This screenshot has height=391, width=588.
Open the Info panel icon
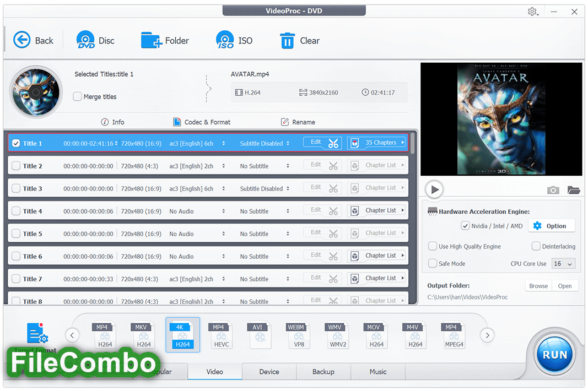coord(105,122)
